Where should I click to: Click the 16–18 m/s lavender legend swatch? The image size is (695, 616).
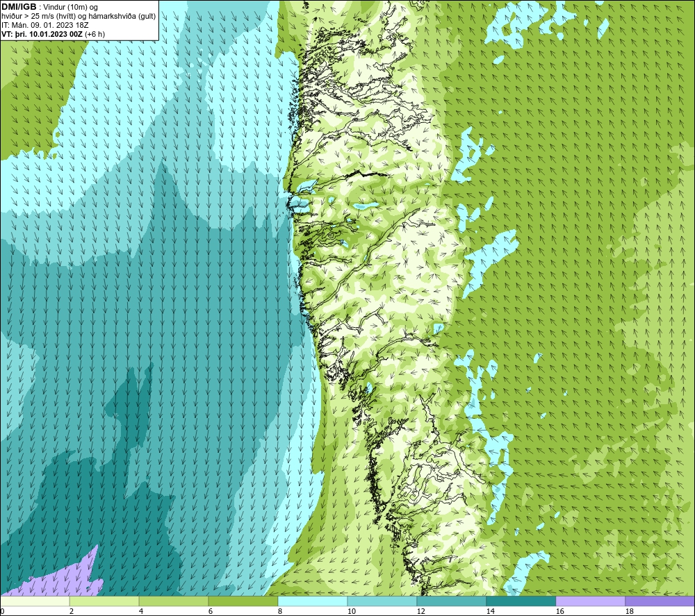tap(590, 601)
